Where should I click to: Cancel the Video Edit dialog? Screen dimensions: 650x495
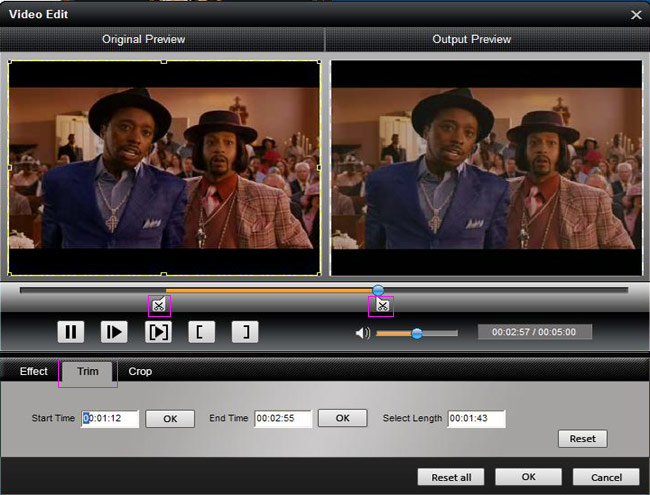click(x=606, y=477)
